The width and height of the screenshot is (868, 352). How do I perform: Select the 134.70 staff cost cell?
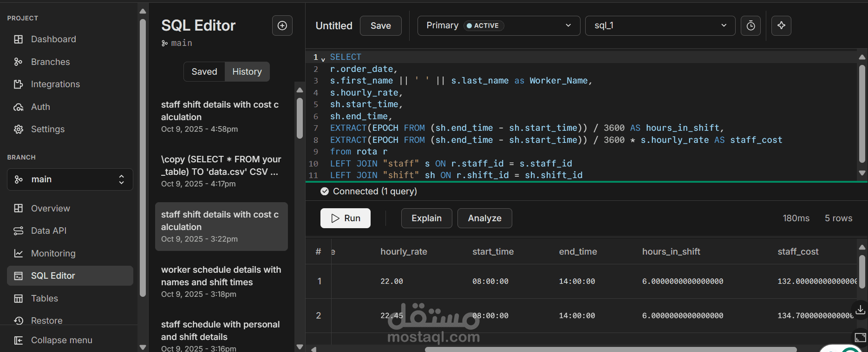[816, 316]
